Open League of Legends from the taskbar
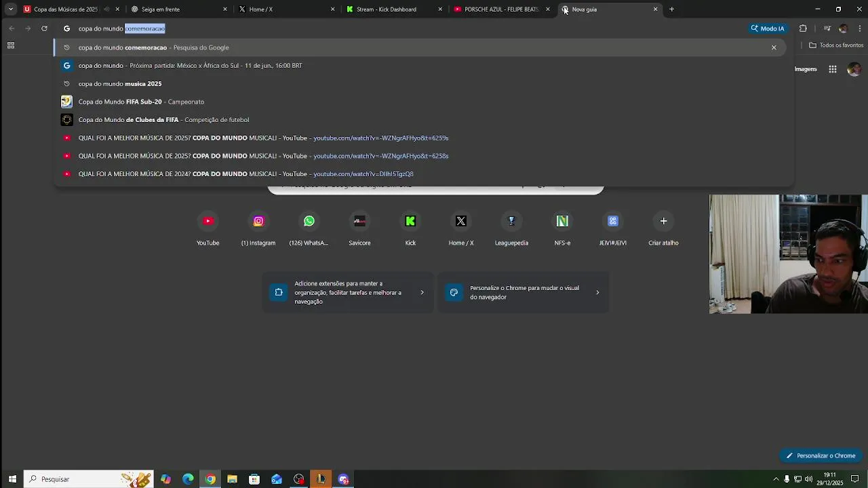Image resolution: width=868 pixels, height=488 pixels. click(x=321, y=479)
